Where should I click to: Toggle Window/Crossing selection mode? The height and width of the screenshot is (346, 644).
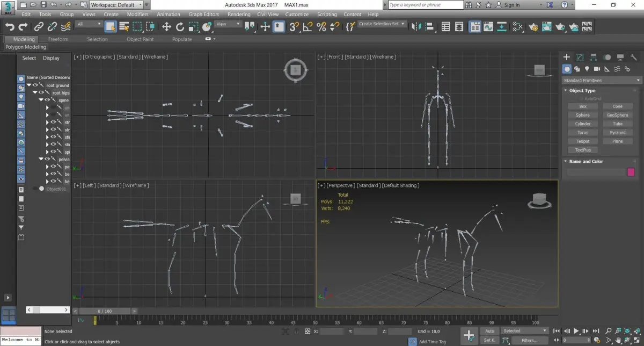(x=151, y=26)
